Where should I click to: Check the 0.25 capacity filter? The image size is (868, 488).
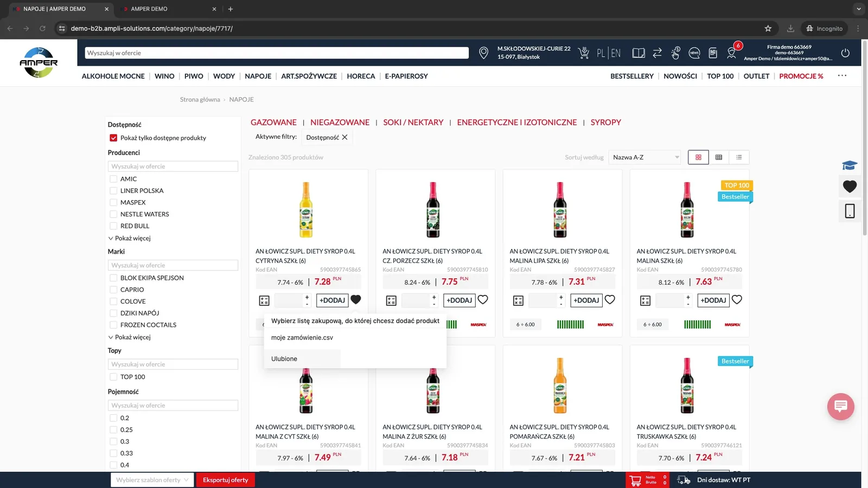[113, 429]
